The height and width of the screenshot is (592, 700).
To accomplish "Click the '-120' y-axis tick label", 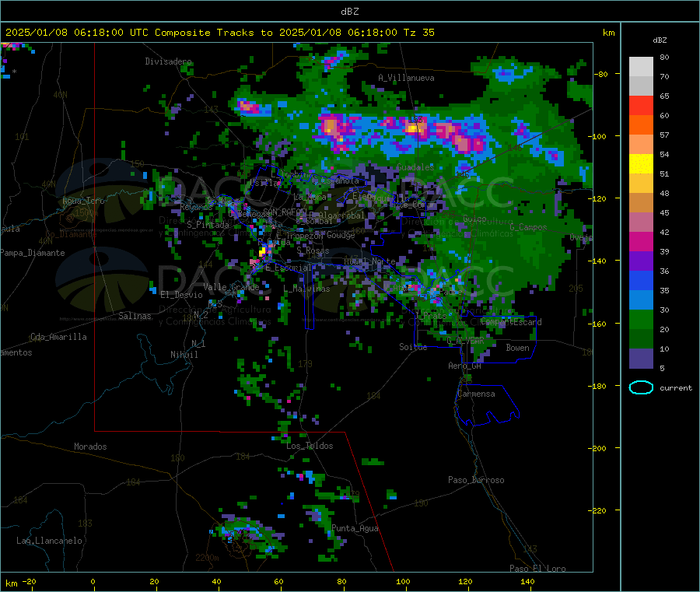I will [599, 198].
